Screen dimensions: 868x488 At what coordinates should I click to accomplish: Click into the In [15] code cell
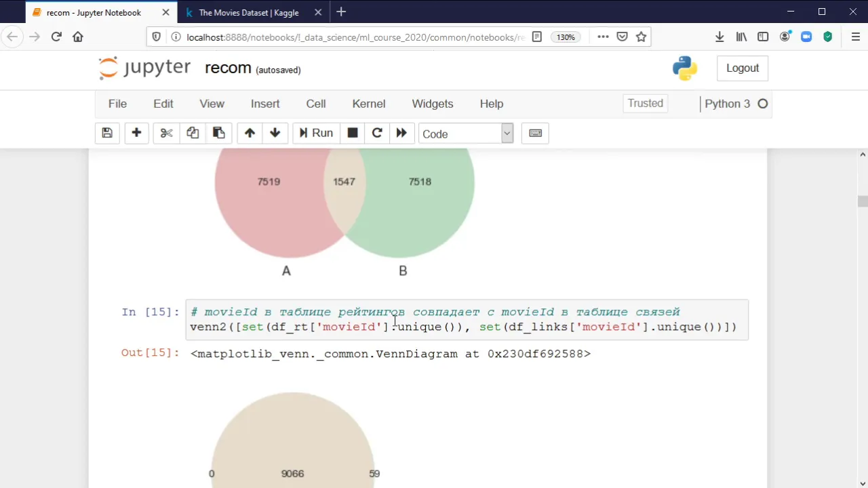pyautogui.click(x=467, y=319)
